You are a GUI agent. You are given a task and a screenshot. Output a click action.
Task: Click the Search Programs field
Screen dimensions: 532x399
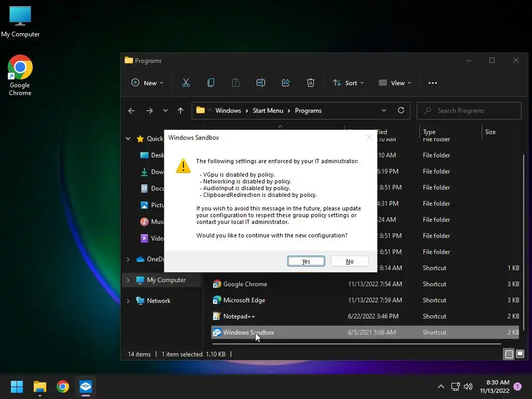[x=469, y=111]
